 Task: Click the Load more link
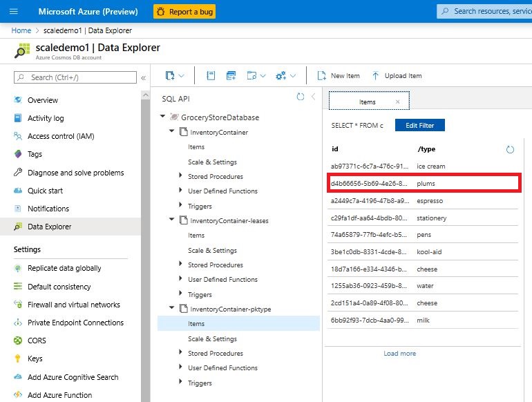coord(399,354)
